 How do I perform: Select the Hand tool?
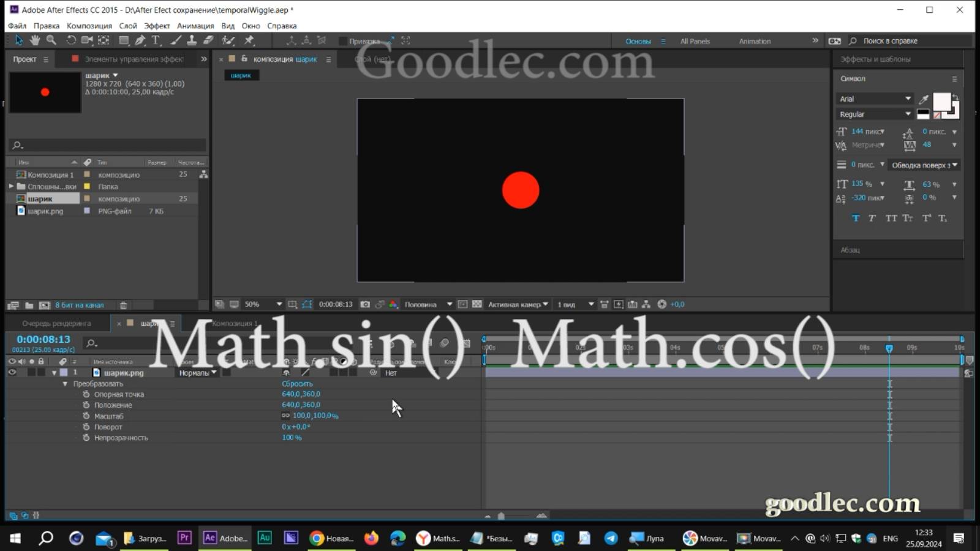tap(35, 40)
